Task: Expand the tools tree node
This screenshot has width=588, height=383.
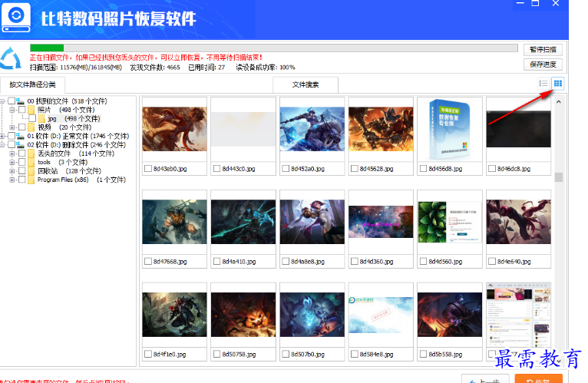Action: (x=12, y=162)
